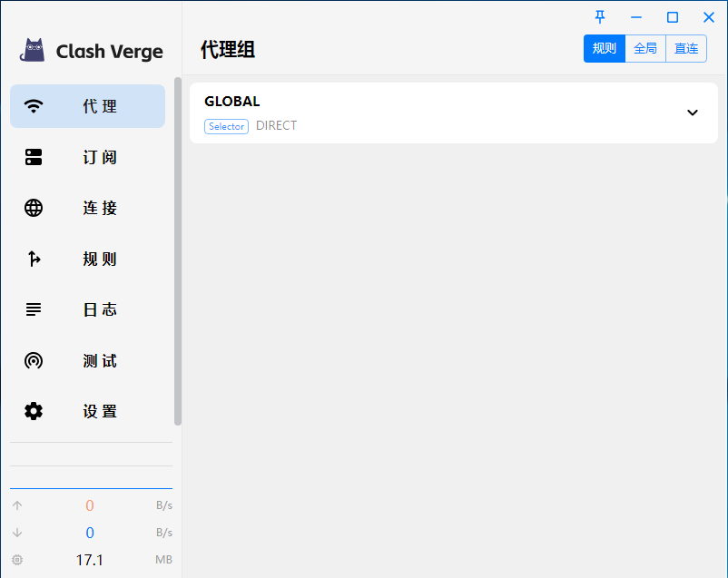Click the branching arrow icon beside 规则

34,259
